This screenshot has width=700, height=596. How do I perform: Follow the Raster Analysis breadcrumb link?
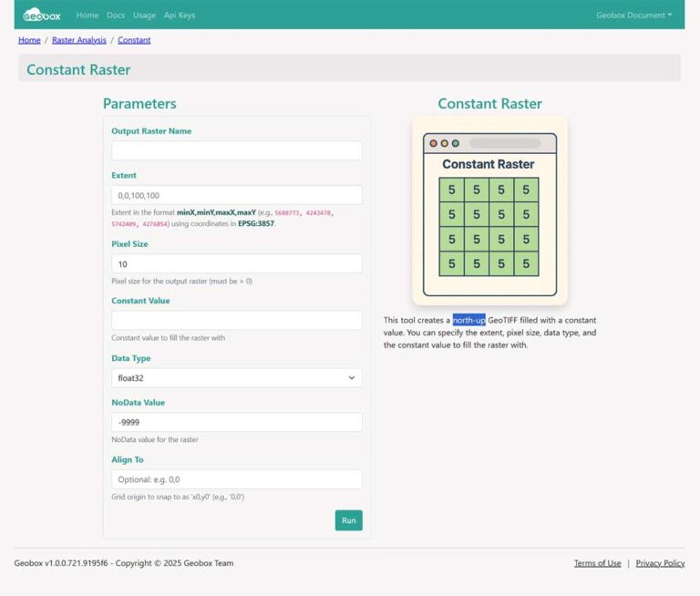click(79, 40)
